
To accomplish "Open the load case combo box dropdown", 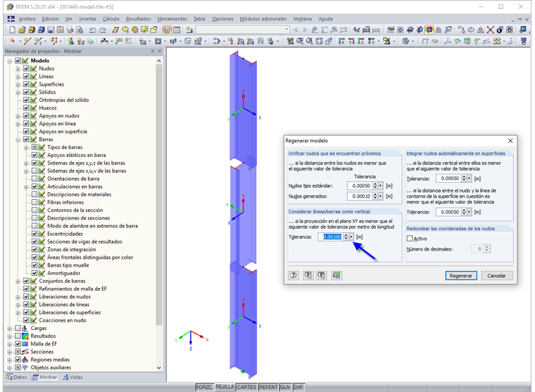I will (x=287, y=30).
